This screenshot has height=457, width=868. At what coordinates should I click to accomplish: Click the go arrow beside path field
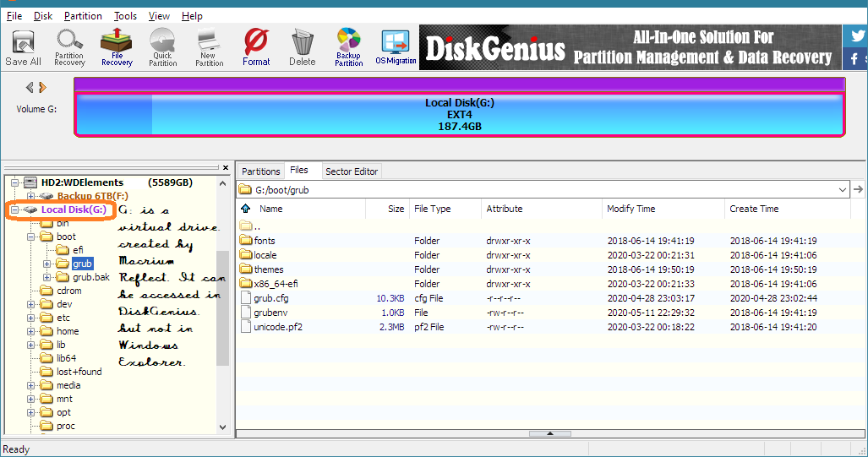pos(859,190)
